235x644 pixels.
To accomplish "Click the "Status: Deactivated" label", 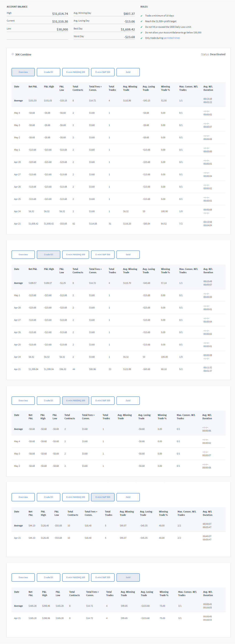I will 213,54.
